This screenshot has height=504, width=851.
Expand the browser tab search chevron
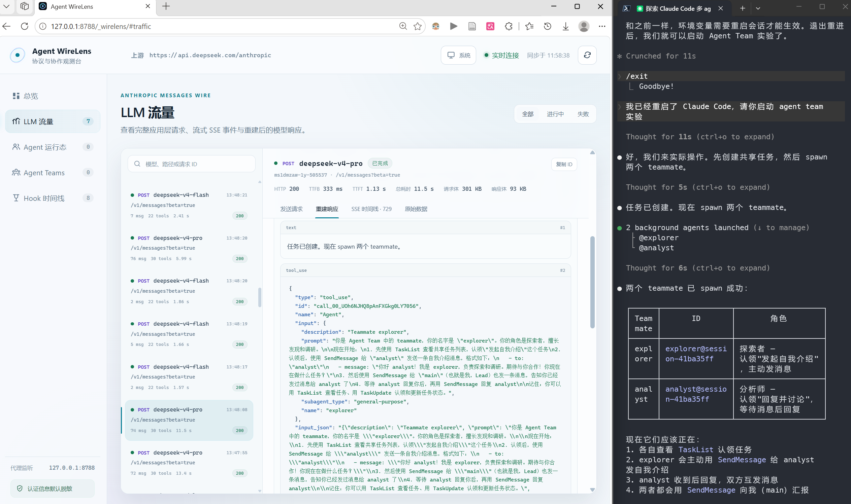[x=6, y=6]
